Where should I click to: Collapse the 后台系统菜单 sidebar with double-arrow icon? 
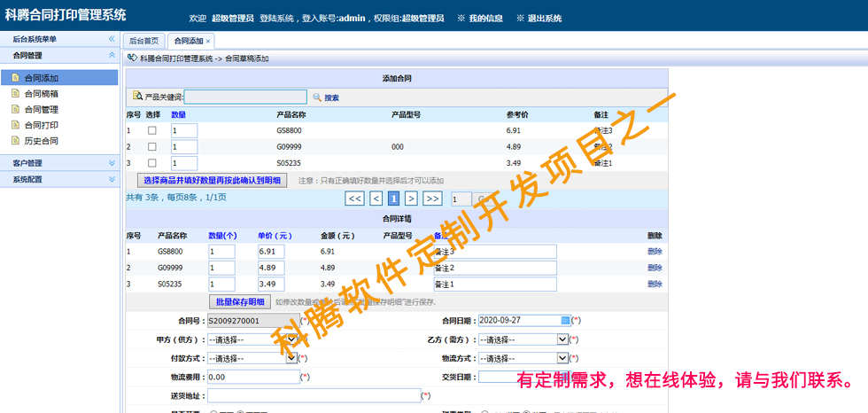112,39
